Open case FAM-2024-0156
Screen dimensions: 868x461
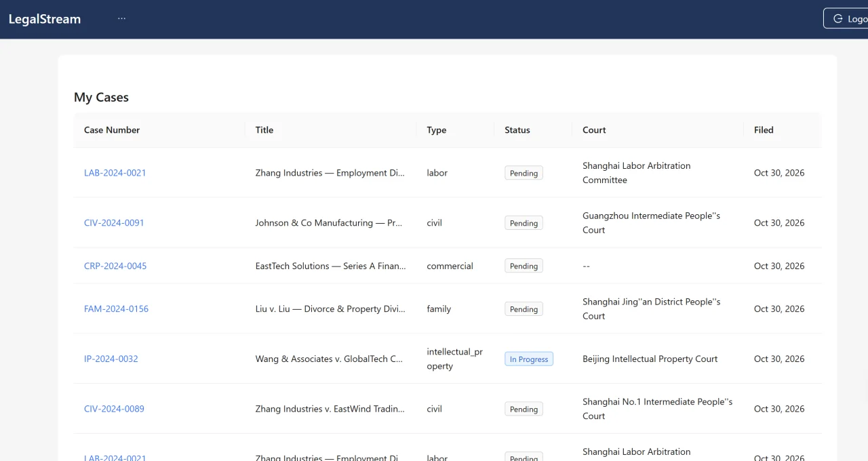point(116,309)
